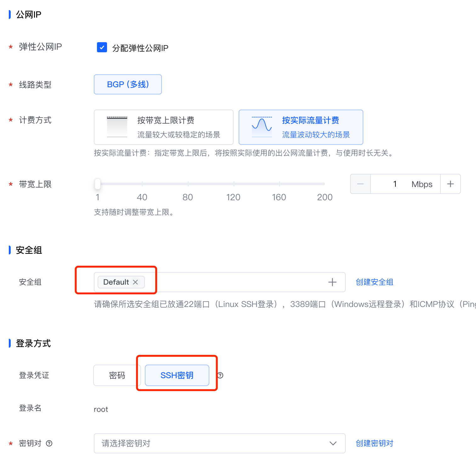The height and width of the screenshot is (466, 476).
Task: Click the 公网IP section heading
Action: (x=29, y=14)
